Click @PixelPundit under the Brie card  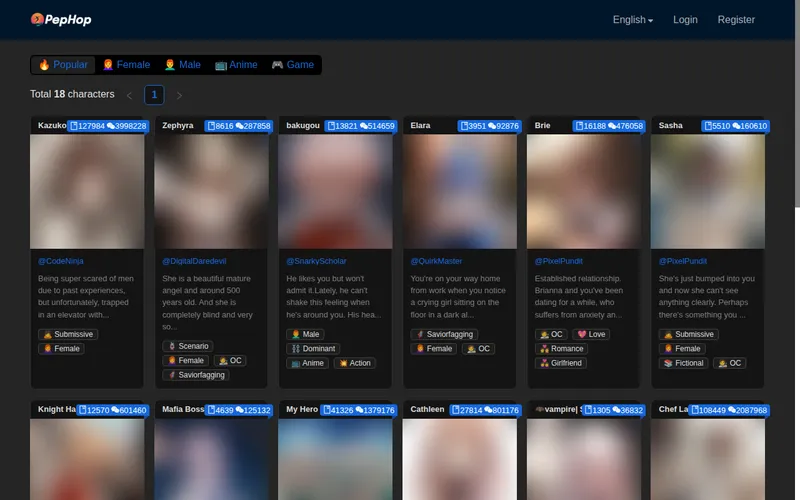click(x=559, y=261)
